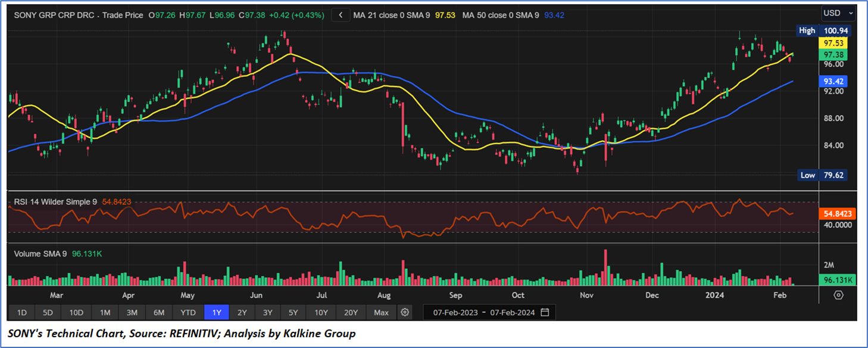Click the green 96.131K volume tag
The width and height of the screenshot is (868, 348).
coord(837,280)
